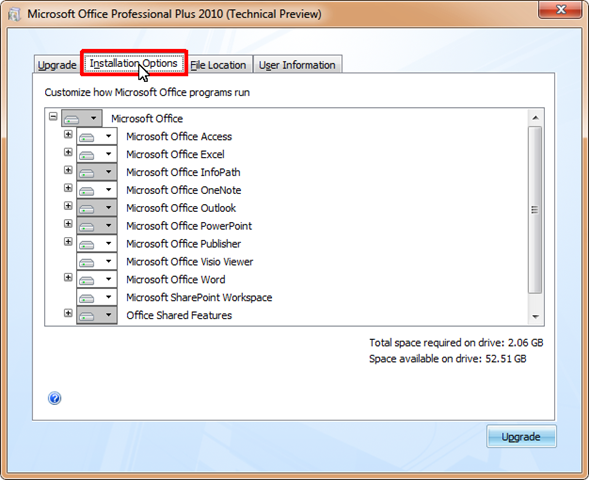The image size is (589, 480).
Task: Select Microsoft Office PowerPoint in the tree
Action: (189, 226)
